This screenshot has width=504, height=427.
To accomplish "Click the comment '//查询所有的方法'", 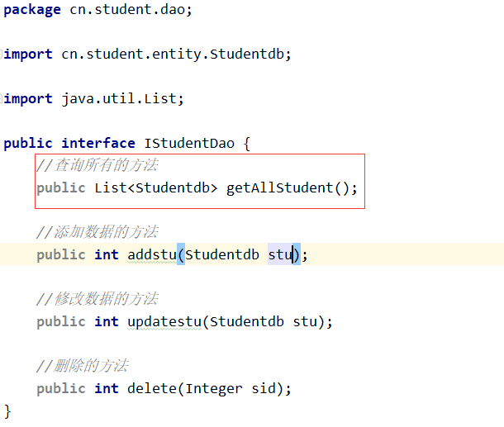I will (x=97, y=165).
